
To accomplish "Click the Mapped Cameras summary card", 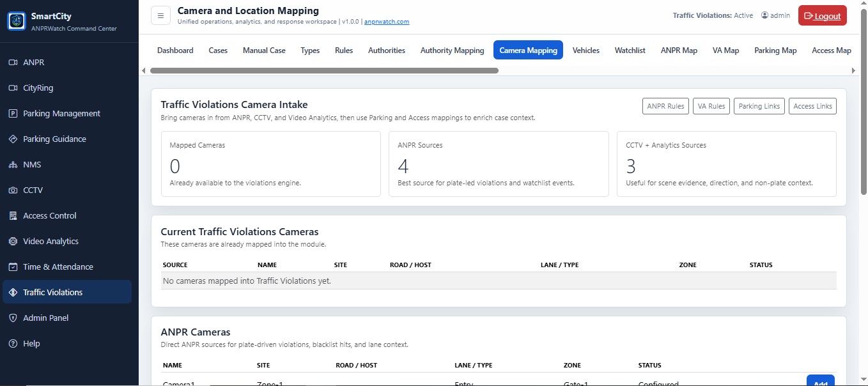I will click(271, 164).
